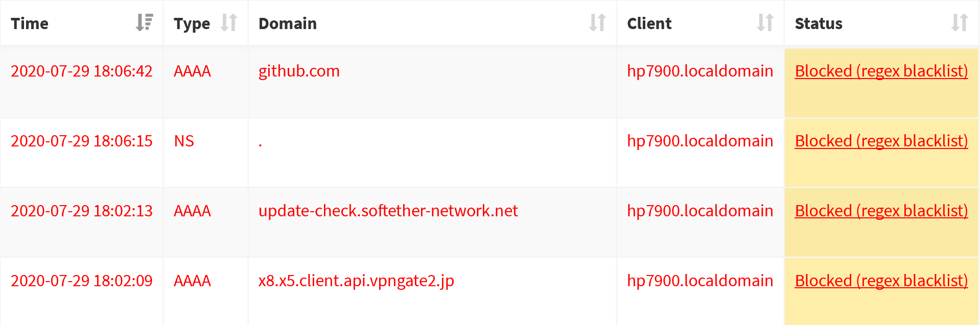The width and height of the screenshot is (980, 325).
Task: Click timestamp 2020-07-29 18:06:15
Action: click(82, 141)
